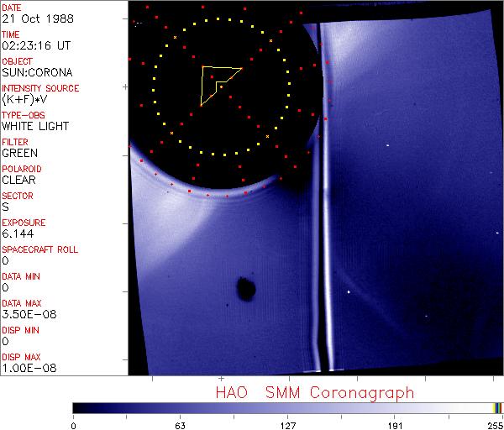Select the 0 under DISP MIN
This screenshot has height=430, width=504.
coord(5,341)
